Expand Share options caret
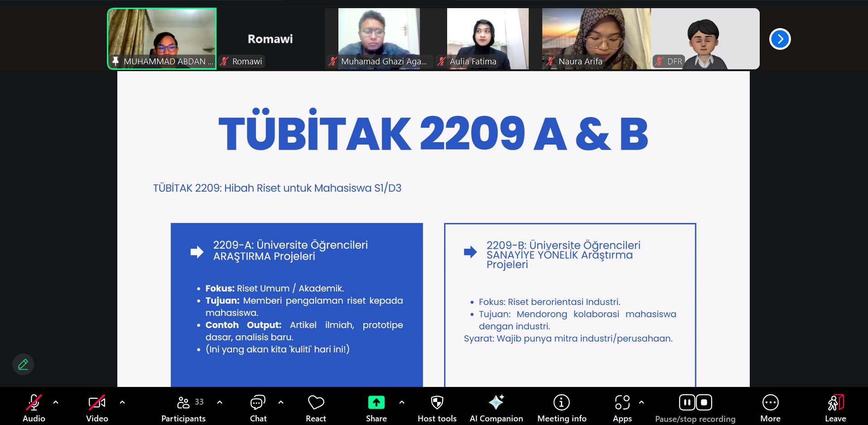868x425 pixels. click(x=402, y=402)
